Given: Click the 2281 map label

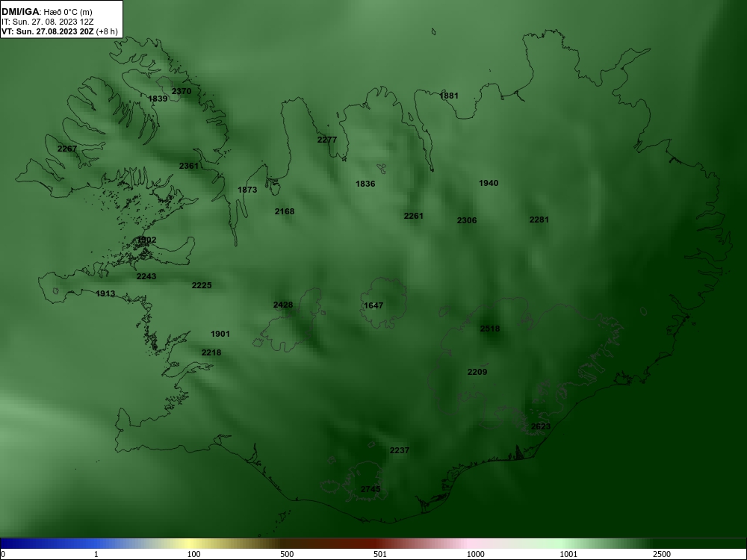Looking at the screenshot, I should [539, 220].
